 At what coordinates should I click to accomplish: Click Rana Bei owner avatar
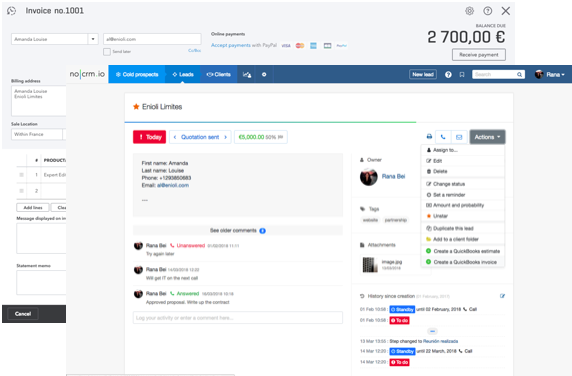368,177
